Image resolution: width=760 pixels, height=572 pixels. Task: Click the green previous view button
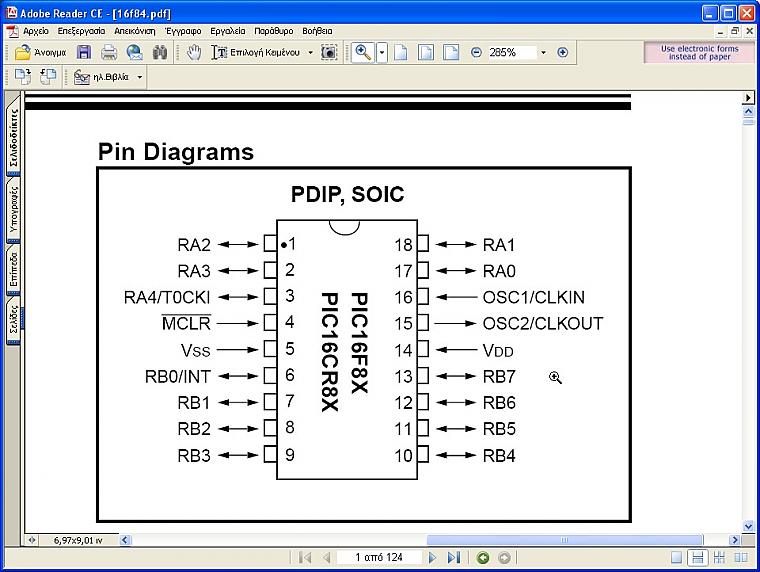pyautogui.click(x=483, y=558)
